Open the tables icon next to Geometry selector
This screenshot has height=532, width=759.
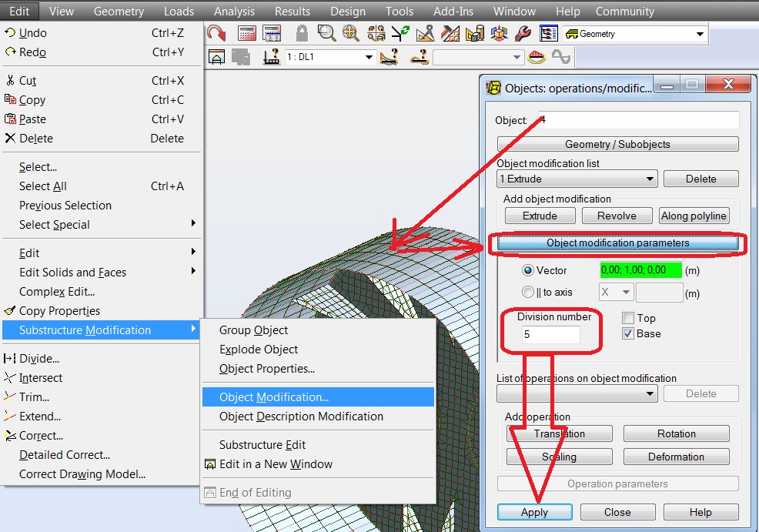pos(548,33)
